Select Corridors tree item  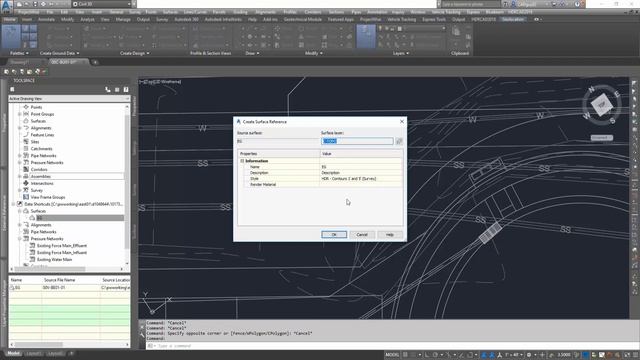[x=39, y=169]
